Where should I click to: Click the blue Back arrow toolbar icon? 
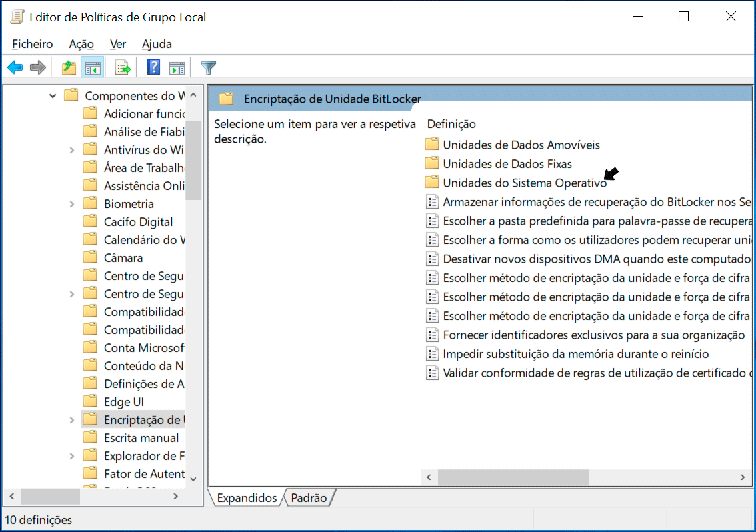(15, 67)
